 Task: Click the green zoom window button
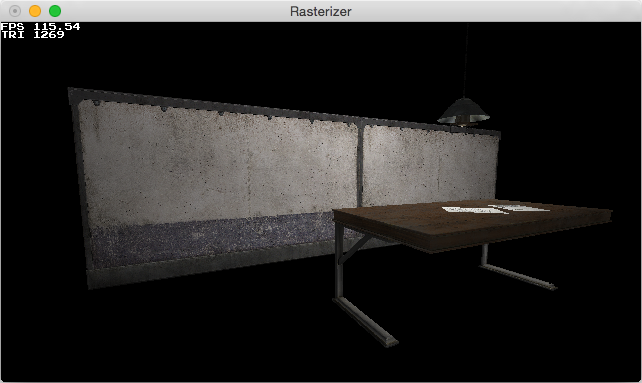pos(55,11)
